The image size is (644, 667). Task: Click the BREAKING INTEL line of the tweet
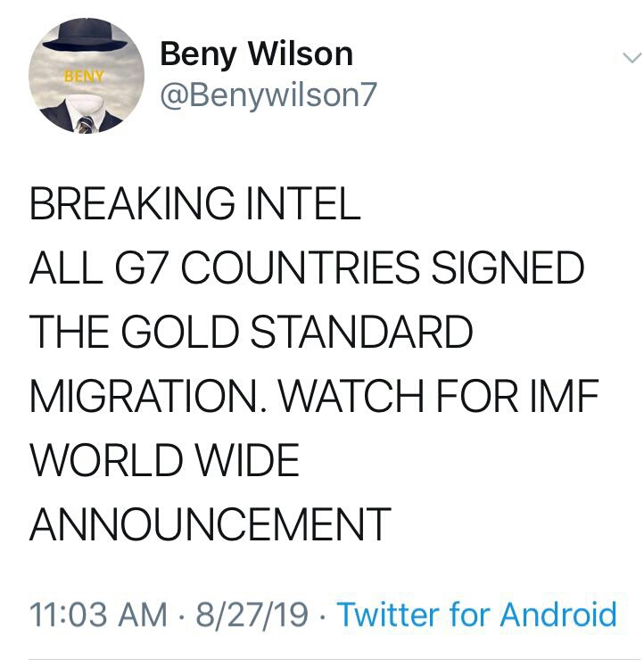tap(195, 204)
